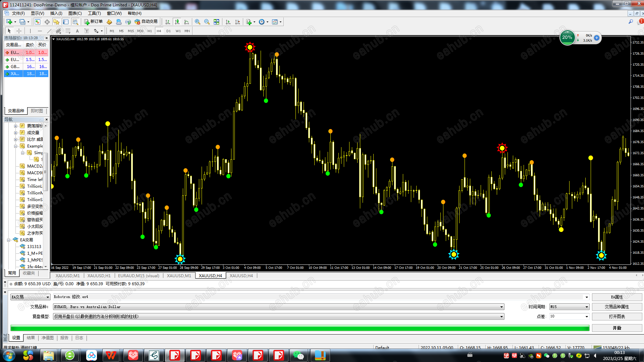The height and width of the screenshot is (362, 644).
Task: Select the crosshair tool
Action: [19, 31]
